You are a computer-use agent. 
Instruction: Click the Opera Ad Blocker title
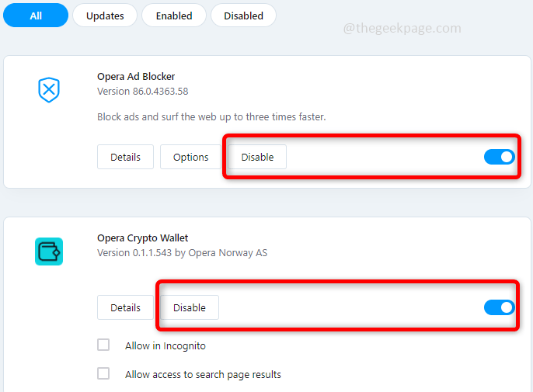pyautogui.click(x=136, y=76)
